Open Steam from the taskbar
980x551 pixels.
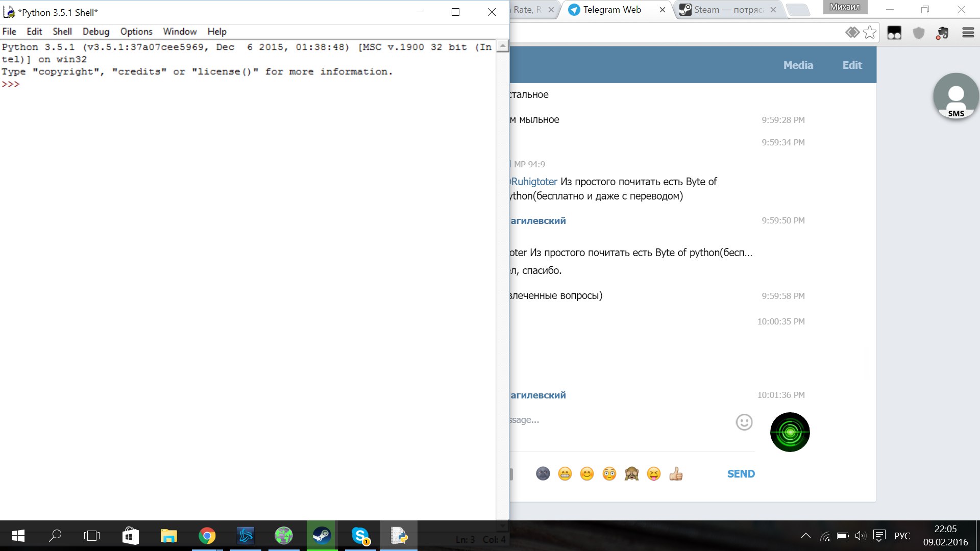coord(322,536)
